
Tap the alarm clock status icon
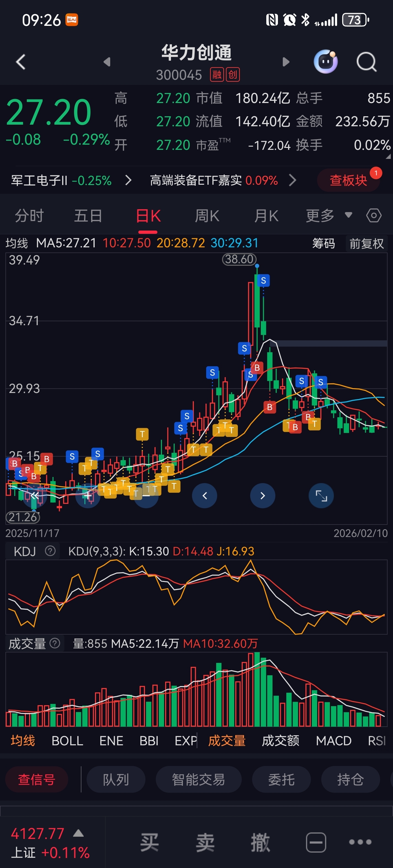290,20
